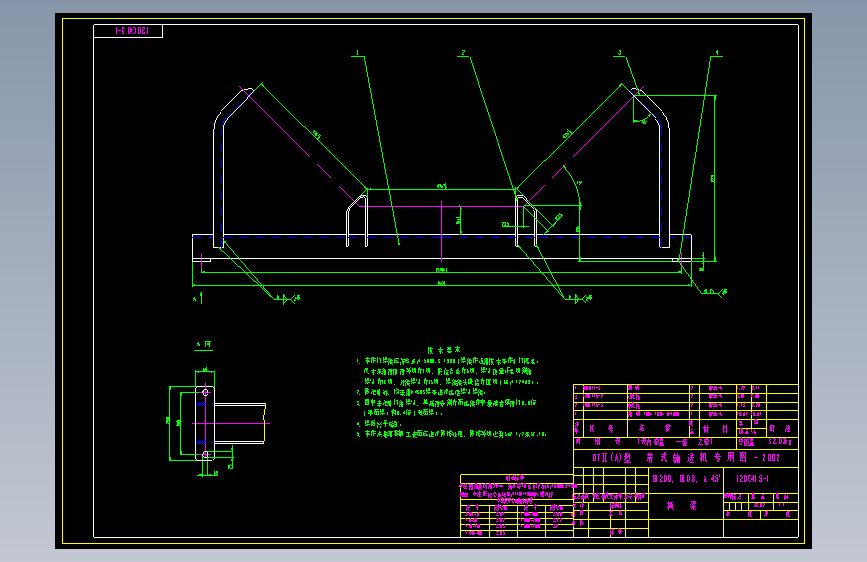
Task: Select drawing number '120C41S-1' in title block
Action: (x=752, y=478)
